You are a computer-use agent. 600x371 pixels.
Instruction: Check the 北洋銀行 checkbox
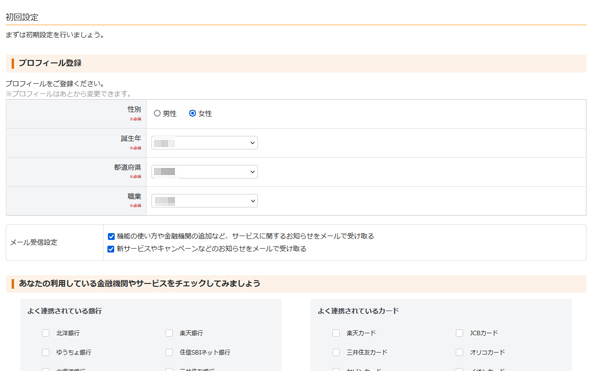tap(46, 333)
